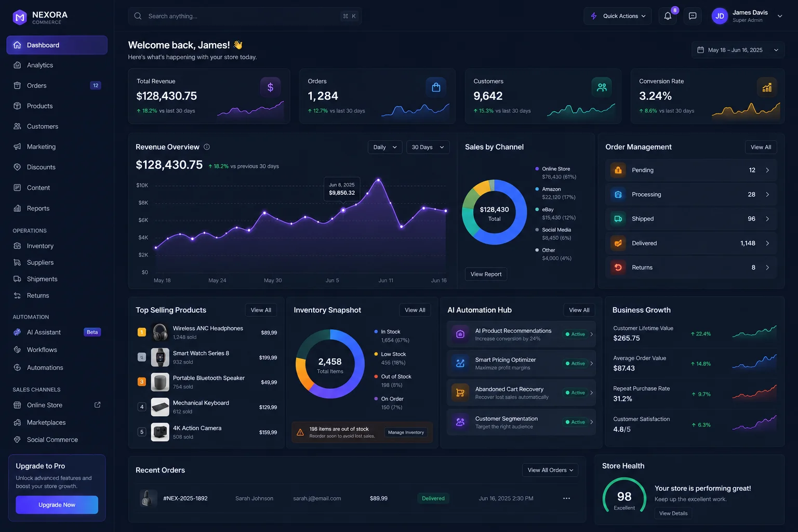Screen dimensions: 798x532
Task: Click the Orders shopping bag icon
Action: (436, 87)
